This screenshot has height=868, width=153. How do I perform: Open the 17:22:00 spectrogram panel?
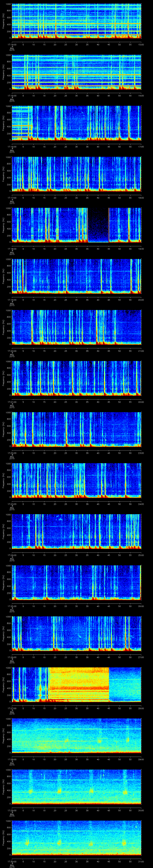point(76,429)
